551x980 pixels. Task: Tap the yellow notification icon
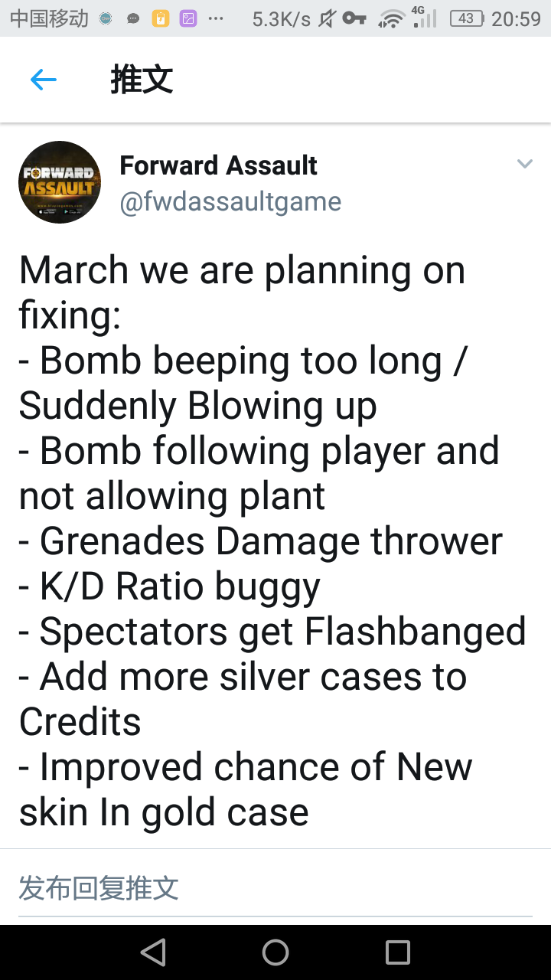pyautogui.click(x=160, y=19)
